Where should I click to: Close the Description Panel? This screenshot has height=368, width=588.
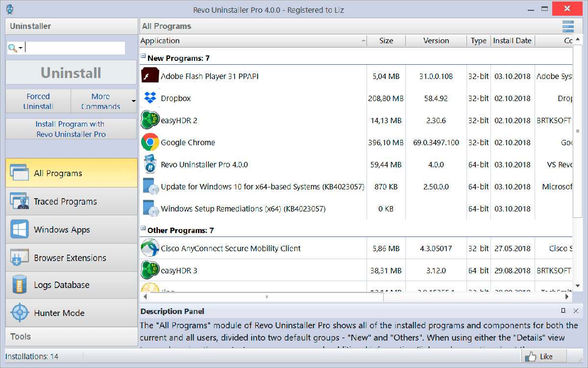click(576, 311)
